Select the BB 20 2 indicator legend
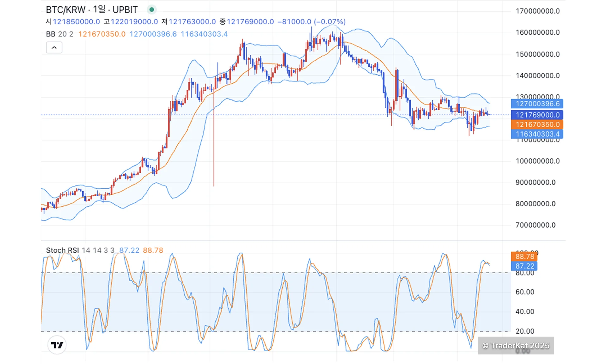 coord(59,34)
